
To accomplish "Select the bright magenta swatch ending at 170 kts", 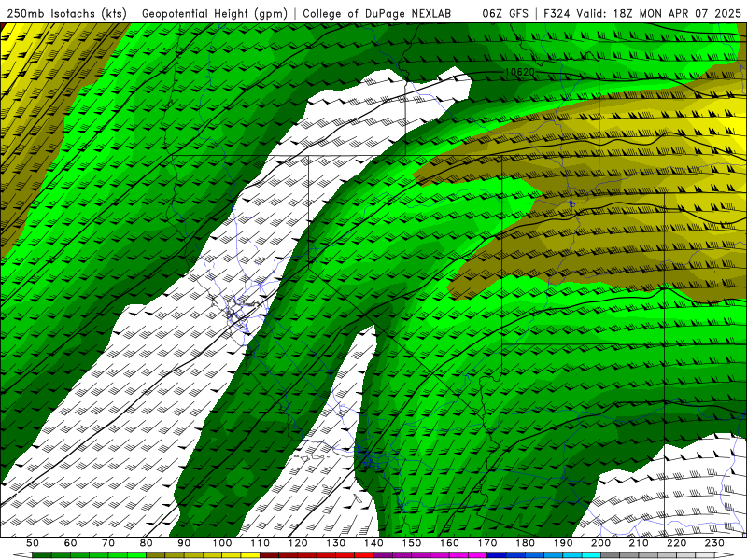I will pos(477,555).
